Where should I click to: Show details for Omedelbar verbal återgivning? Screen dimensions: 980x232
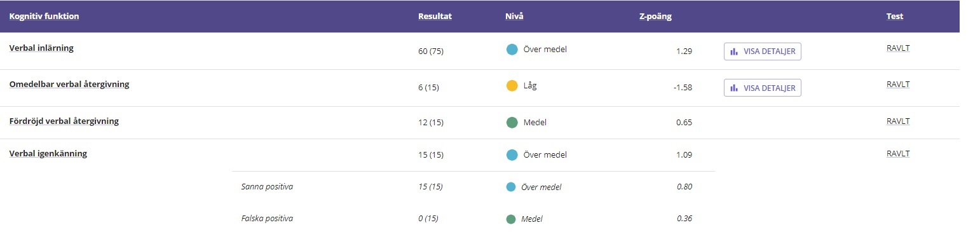click(762, 88)
